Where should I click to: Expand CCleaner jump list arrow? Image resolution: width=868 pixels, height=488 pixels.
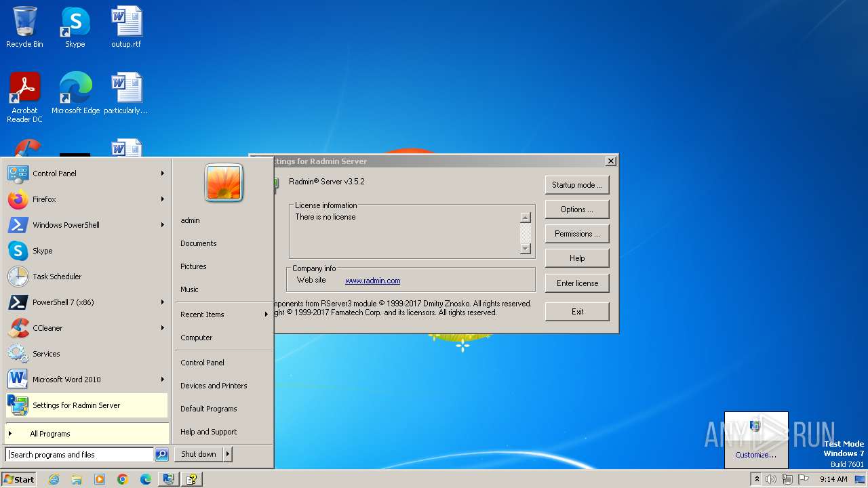pyautogui.click(x=163, y=328)
